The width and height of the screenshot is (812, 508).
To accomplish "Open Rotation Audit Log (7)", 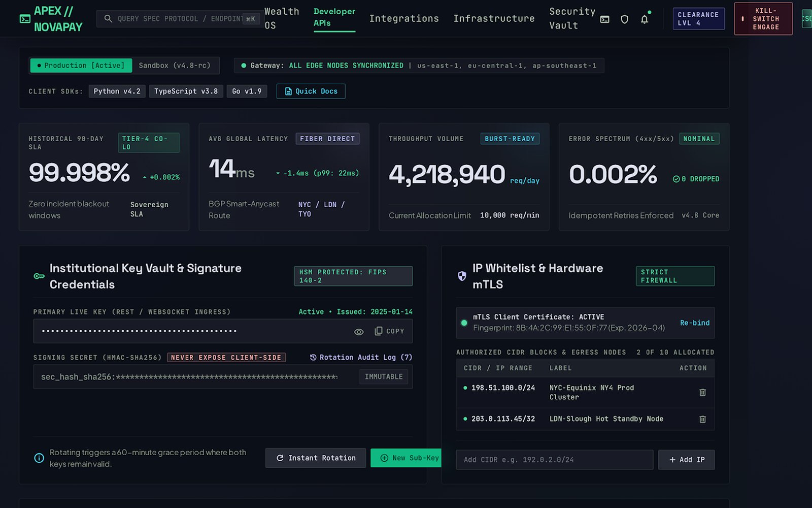I will pyautogui.click(x=361, y=357).
